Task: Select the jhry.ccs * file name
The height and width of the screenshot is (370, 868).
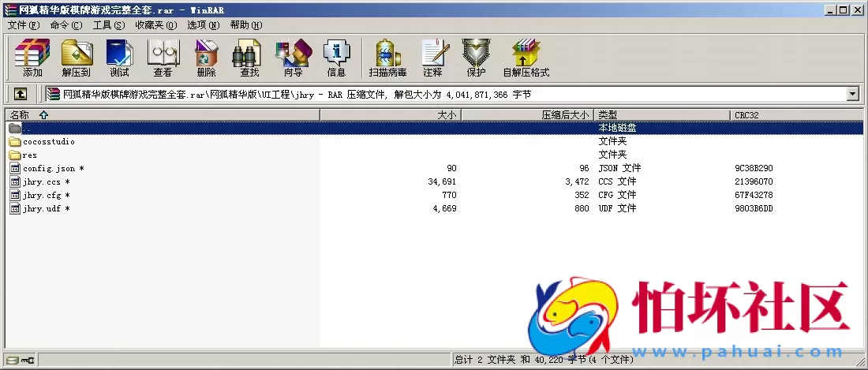Action: 47,182
